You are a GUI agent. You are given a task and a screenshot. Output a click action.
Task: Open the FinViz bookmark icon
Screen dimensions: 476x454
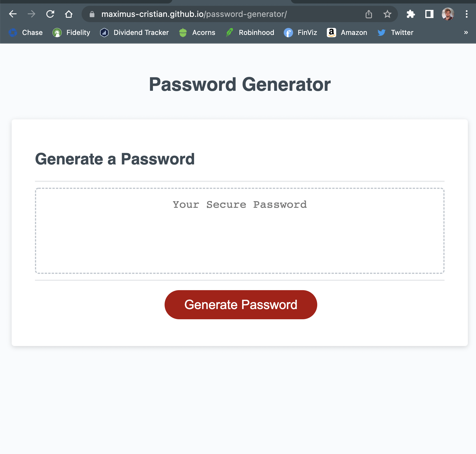288,33
